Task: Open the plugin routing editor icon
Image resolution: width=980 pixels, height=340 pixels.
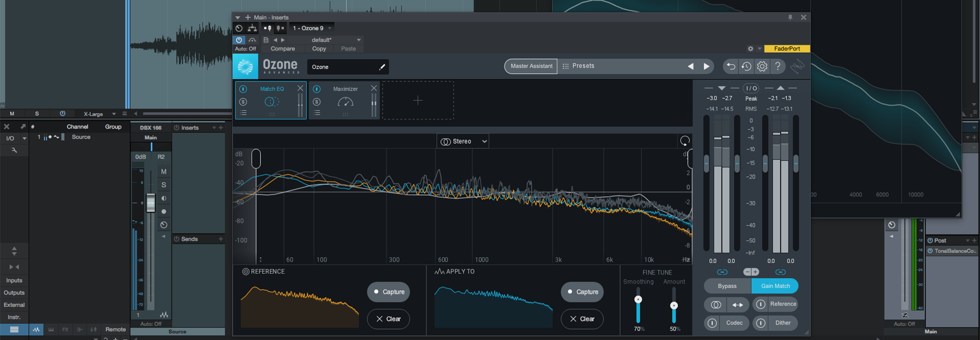Action: 252,28
